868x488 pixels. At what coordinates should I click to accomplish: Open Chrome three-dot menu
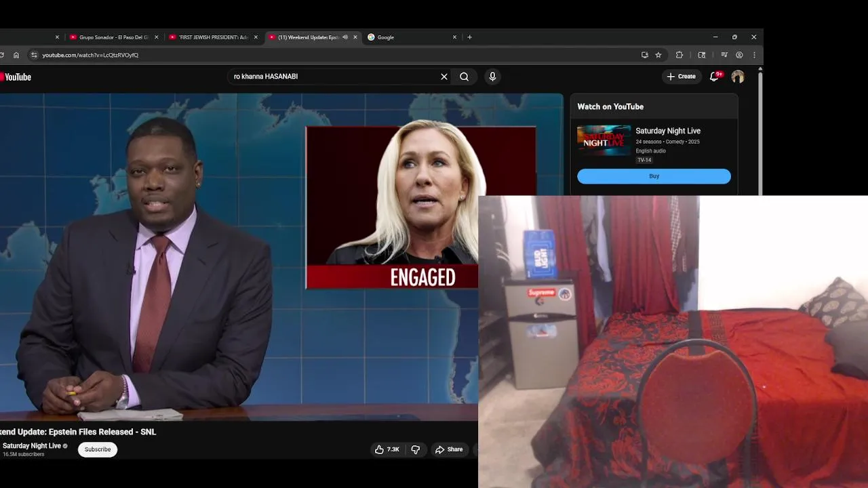[754, 55]
